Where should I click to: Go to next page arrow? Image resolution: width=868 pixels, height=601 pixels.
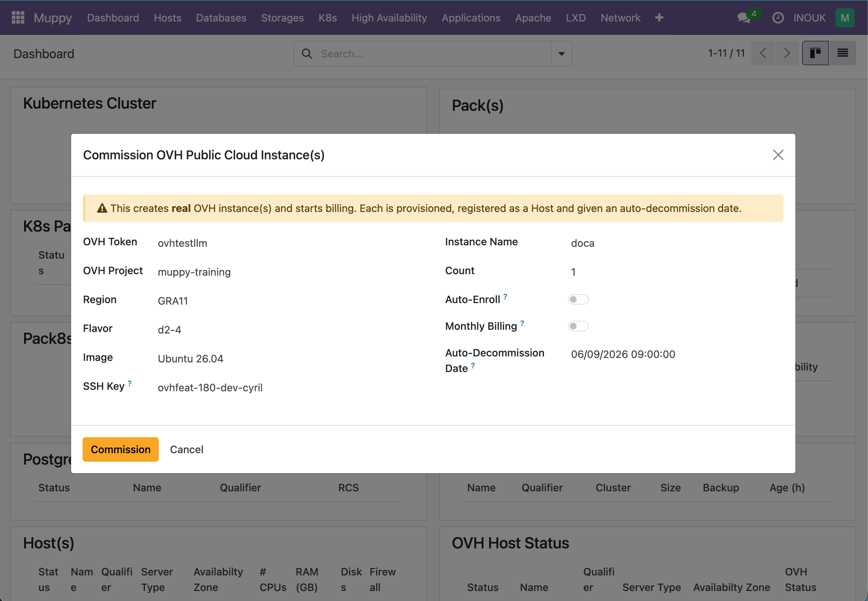[x=787, y=53]
